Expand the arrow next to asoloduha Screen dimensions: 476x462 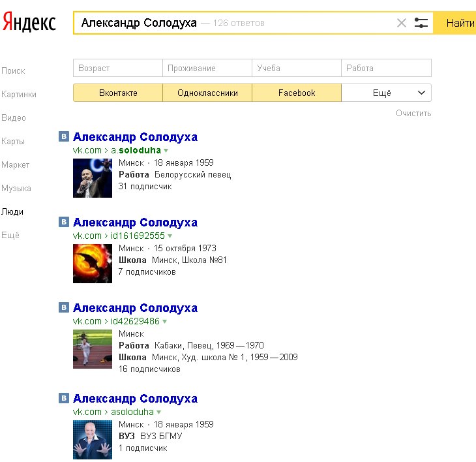158,412
